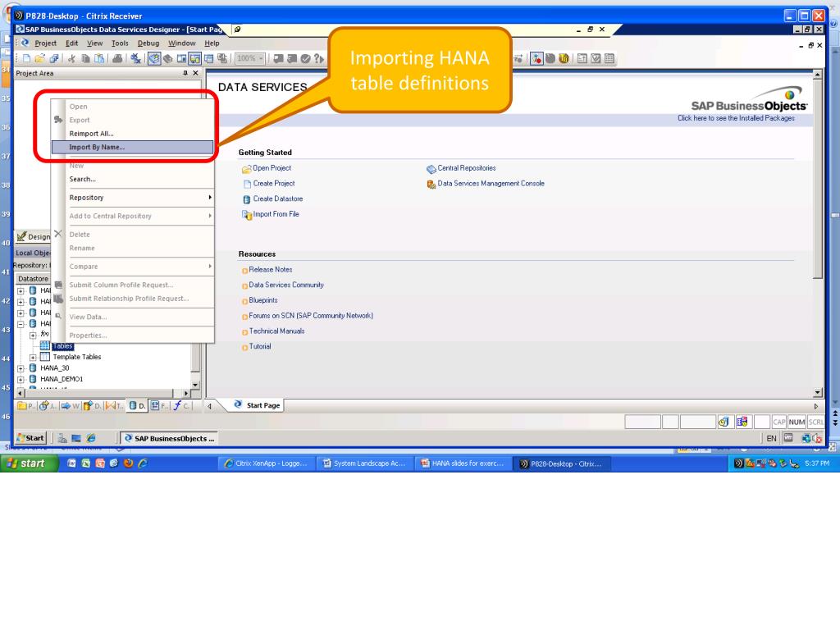Viewport: 840px width, 630px height.
Task: Click the Create Datastore link
Action: click(278, 199)
